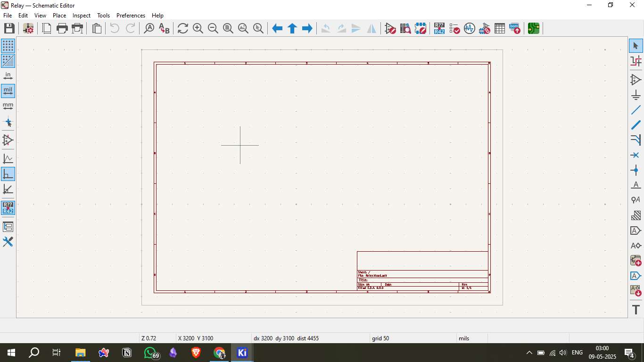The width and height of the screenshot is (644, 362).
Task: Choose the selection arrow tool
Action: (636, 46)
